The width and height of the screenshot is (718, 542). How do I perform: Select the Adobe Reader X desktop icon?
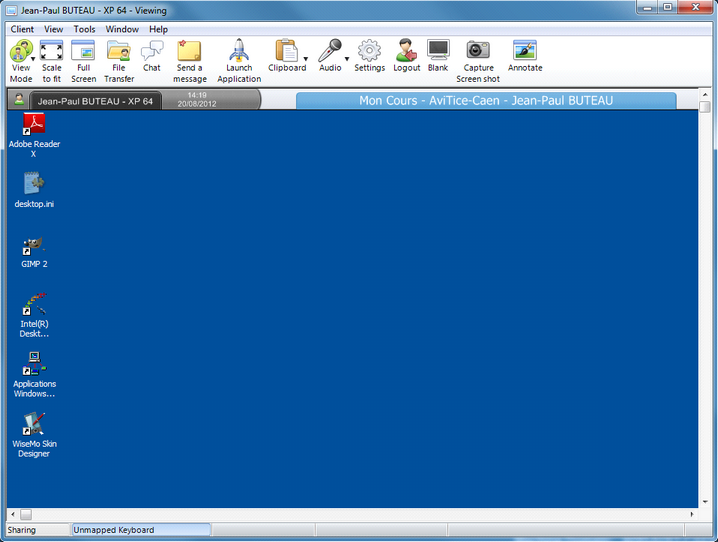tap(34, 136)
